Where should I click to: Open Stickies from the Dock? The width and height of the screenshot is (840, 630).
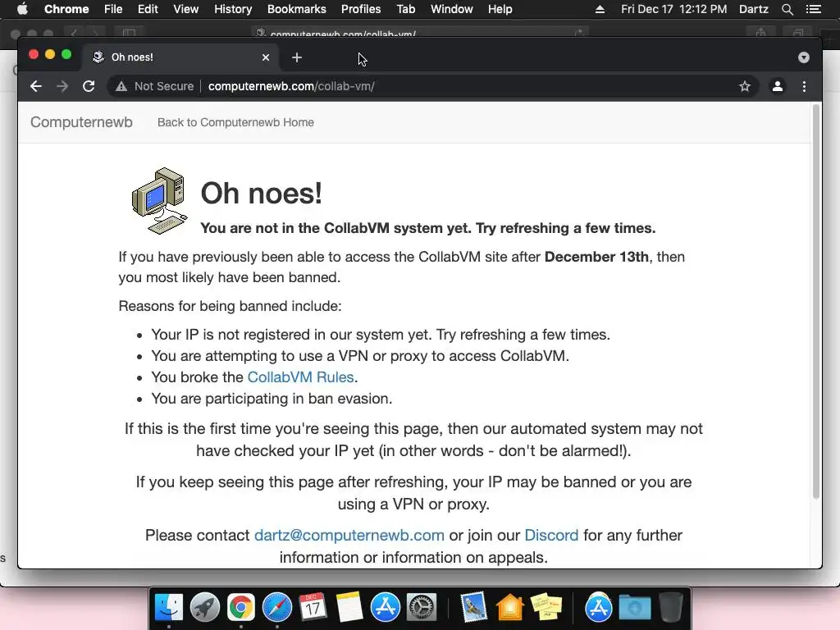[x=546, y=608]
